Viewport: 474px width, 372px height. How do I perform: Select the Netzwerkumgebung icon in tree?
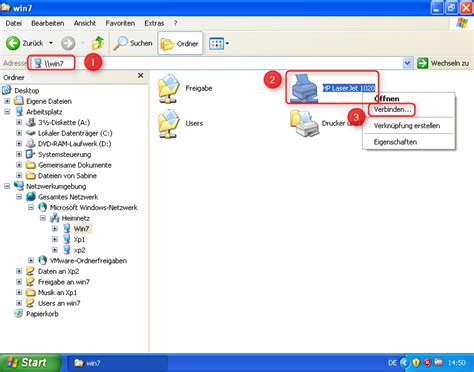(x=19, y=186)
